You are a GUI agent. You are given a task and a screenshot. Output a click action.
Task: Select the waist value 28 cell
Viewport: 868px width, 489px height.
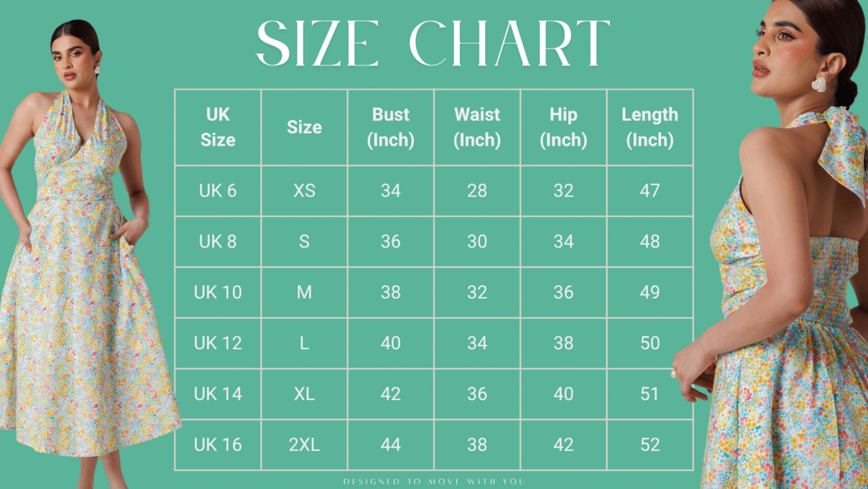pos(477,190)
